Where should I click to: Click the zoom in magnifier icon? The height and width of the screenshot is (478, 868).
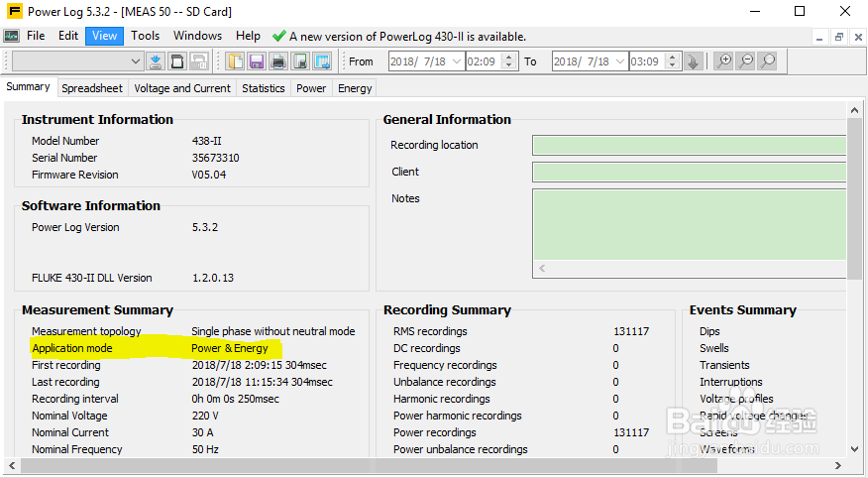tap(723, 60)
